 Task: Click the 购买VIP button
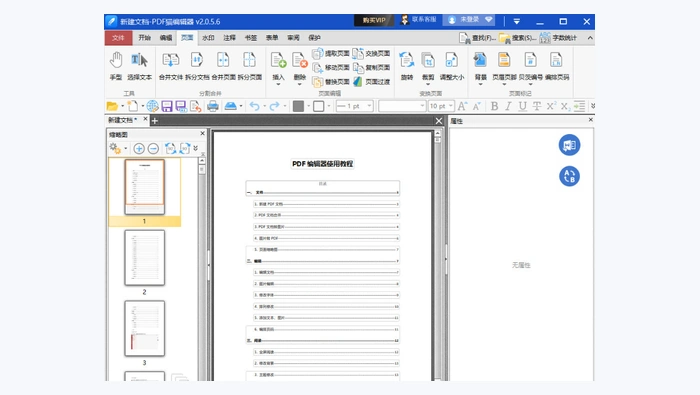click(x=374, y=20)
